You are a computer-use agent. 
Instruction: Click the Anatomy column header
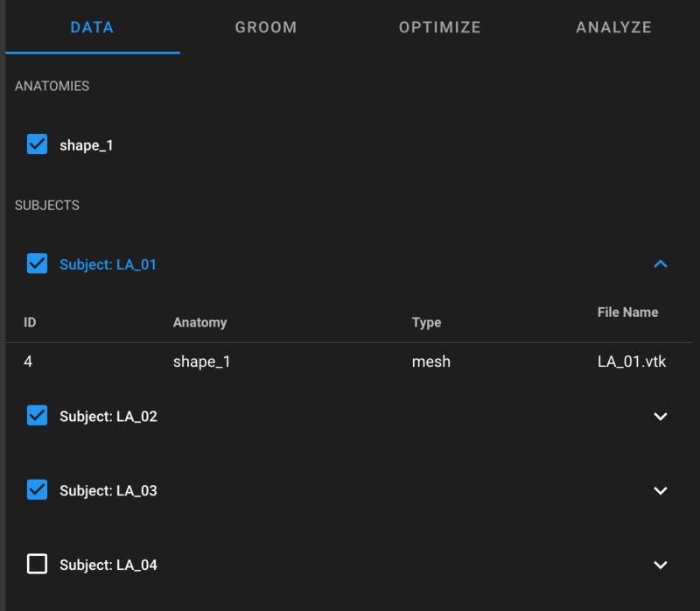199,322
